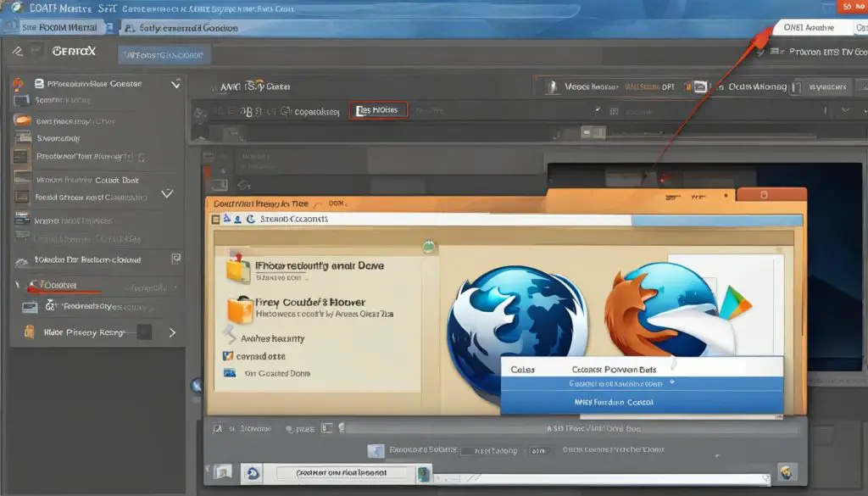Image resolution: width=868 pixels, height=496 pixels.
Task: Toggle the checked blue-orange checkbox in dialog list
Action: coord(227,356)
